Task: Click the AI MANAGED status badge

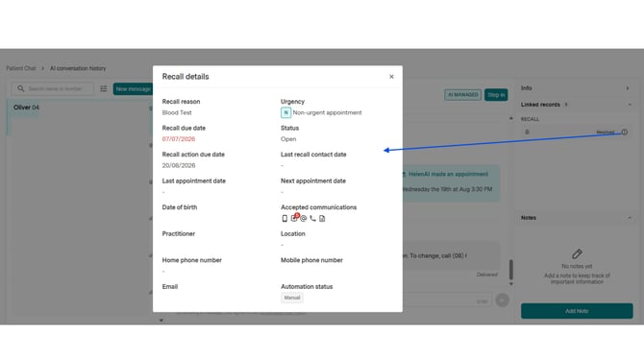Action: coord(463,95)
